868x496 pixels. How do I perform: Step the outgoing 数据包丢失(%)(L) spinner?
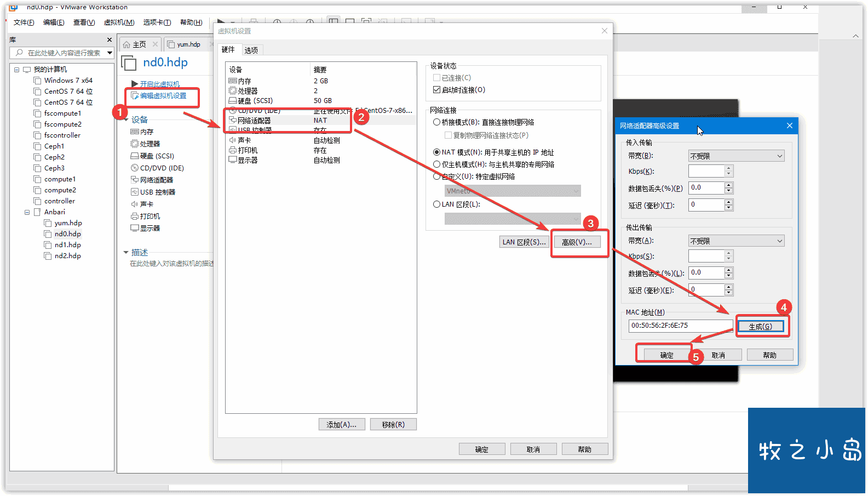coord(728,273)
